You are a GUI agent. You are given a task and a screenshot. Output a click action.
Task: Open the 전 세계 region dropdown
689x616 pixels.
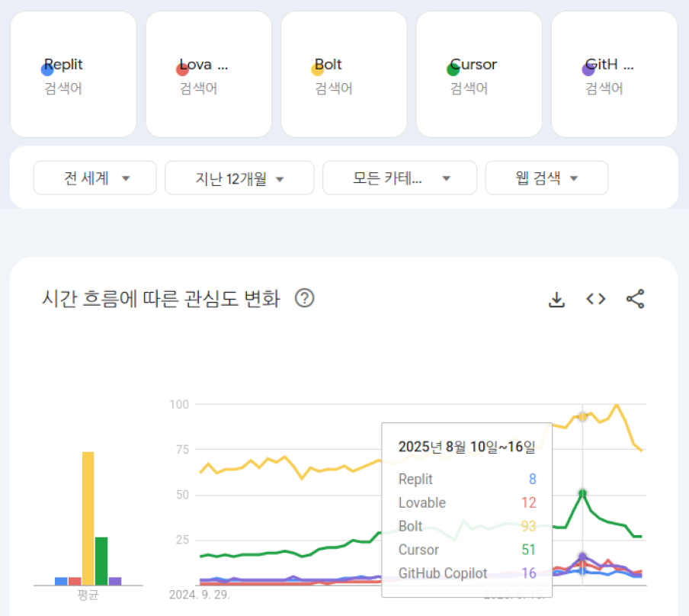(x=95, y=178)
